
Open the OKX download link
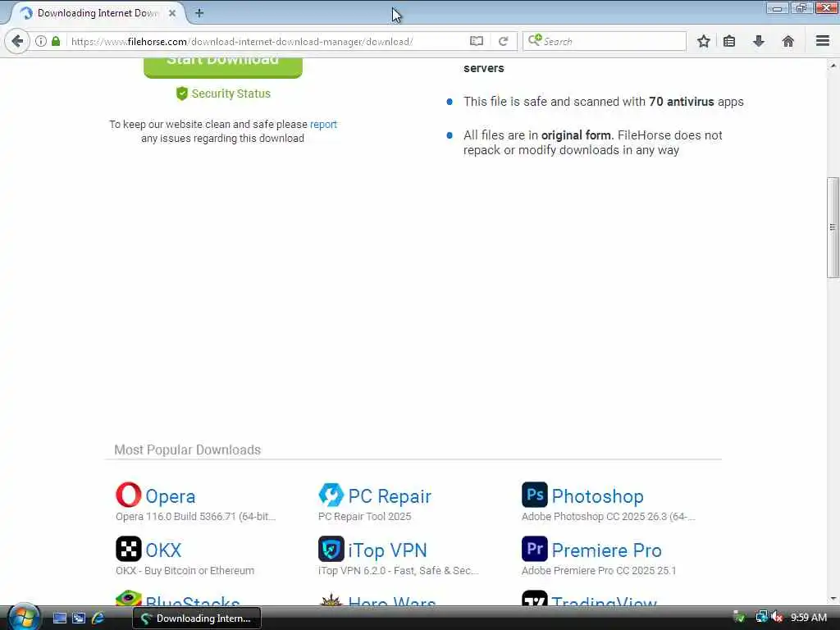pos(163,550)
